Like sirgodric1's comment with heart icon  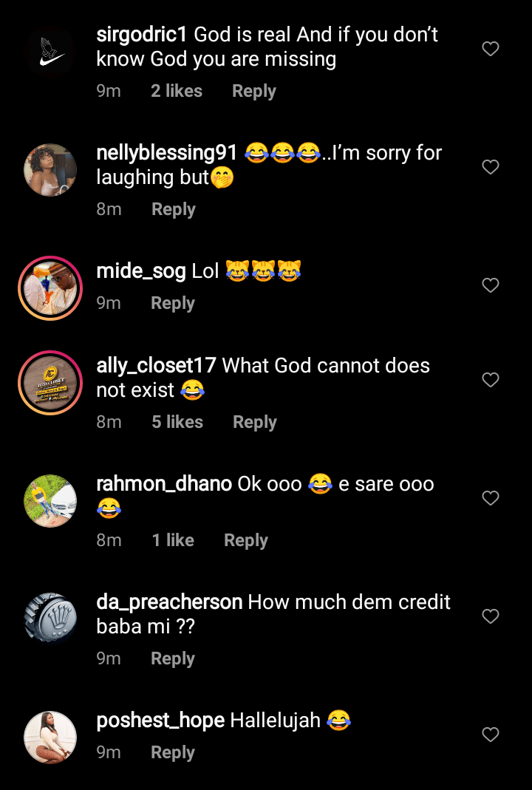pos(491,49)
